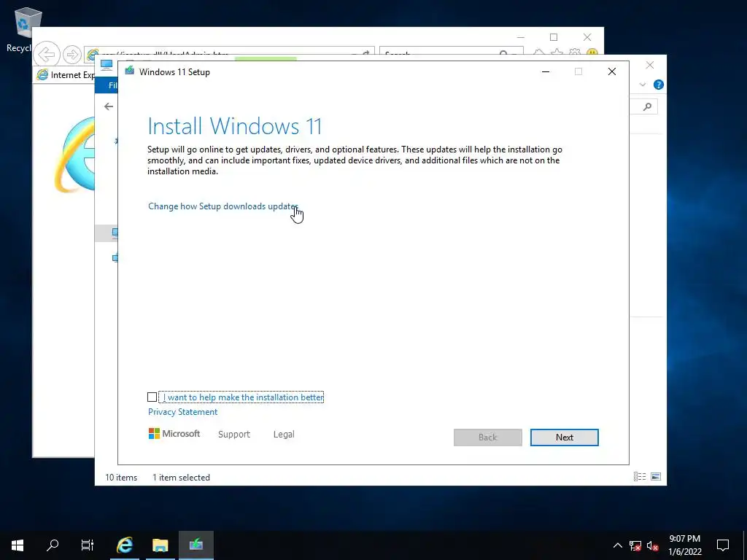Image resolution: width=747 pixels, height=560 pixels.
Task: Expand the File Explorer ribbon chevron
Action: [643, 85]
